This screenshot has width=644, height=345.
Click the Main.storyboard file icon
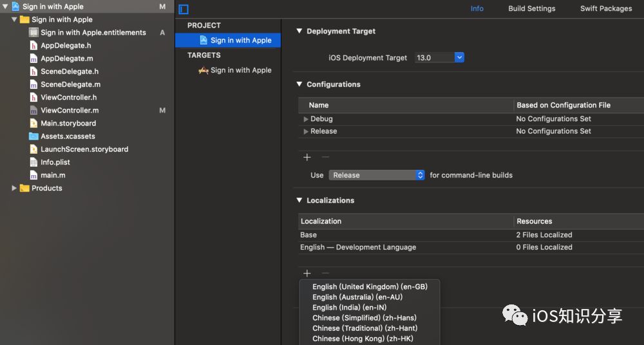point(33,123)
